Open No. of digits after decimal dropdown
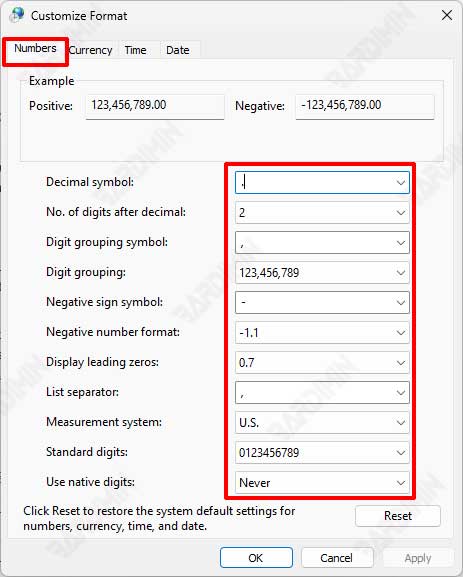This screenshot has width=463, height=577. (x=322, y=212)
